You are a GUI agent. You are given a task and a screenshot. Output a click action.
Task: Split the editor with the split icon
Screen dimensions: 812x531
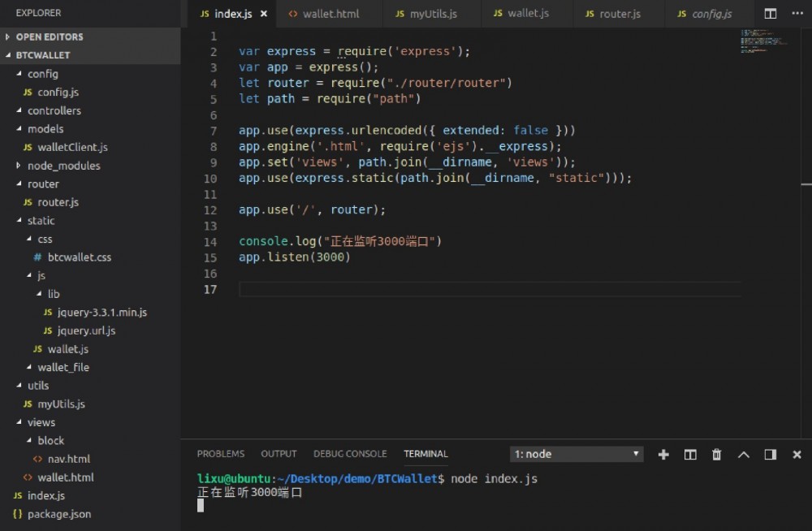click(x=770, y=14)
